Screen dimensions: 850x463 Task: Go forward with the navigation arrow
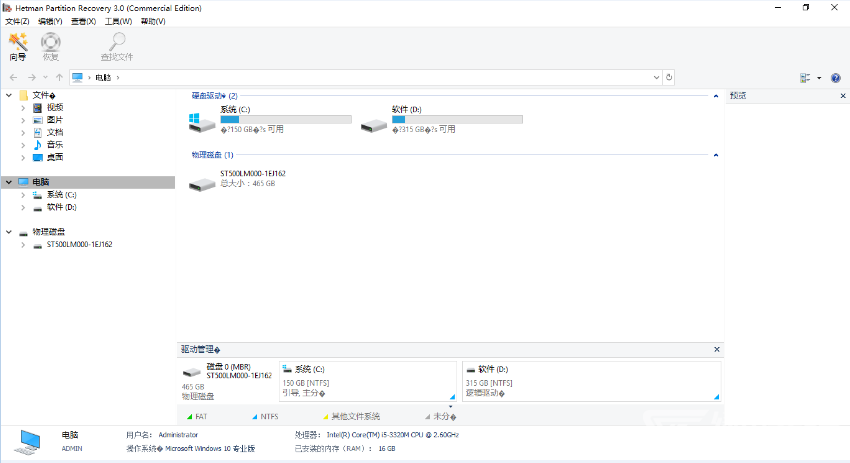coord(31,78)
